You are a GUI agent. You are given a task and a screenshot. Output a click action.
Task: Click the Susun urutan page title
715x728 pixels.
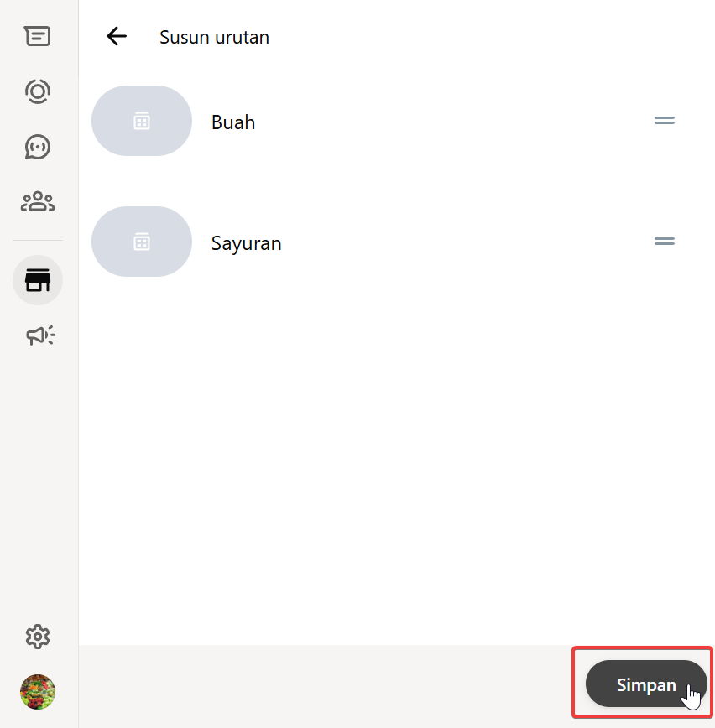point(214,37)
